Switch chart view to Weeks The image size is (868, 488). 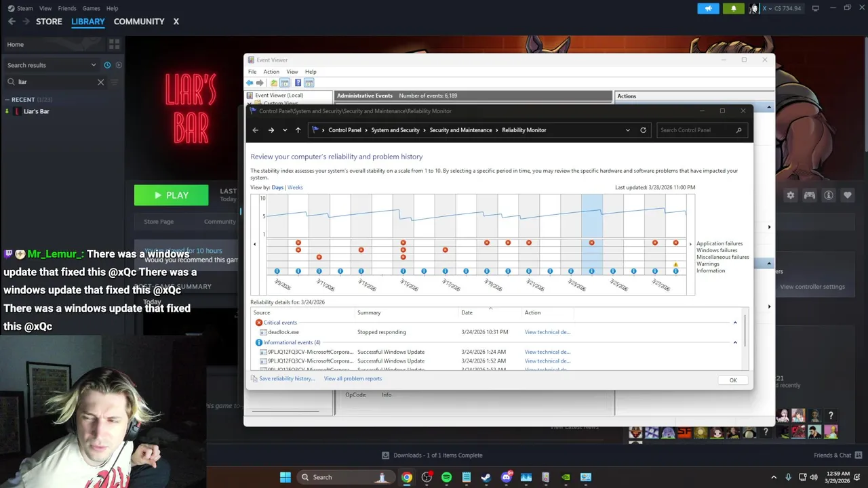(295, 187)
